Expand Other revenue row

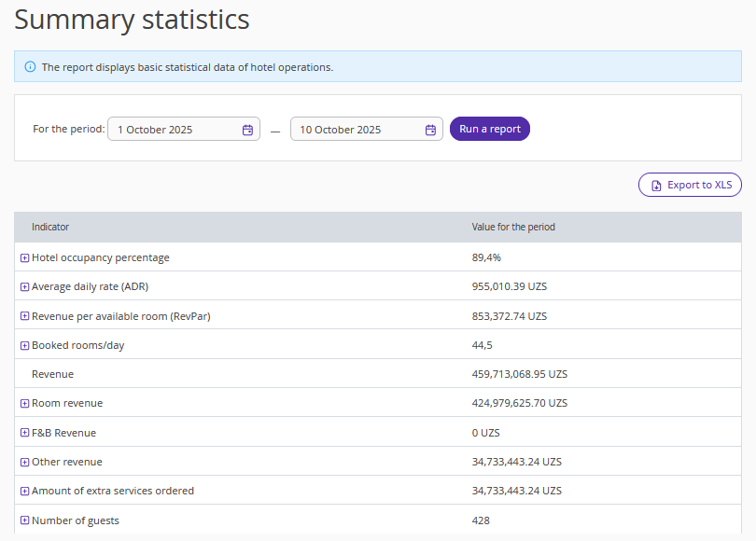tap(25, 463)
